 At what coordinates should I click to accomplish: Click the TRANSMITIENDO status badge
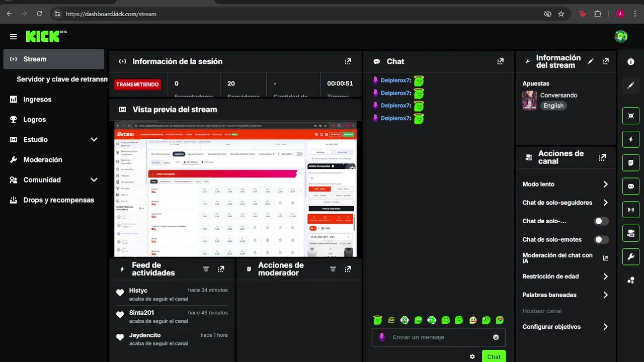[137, 84]
